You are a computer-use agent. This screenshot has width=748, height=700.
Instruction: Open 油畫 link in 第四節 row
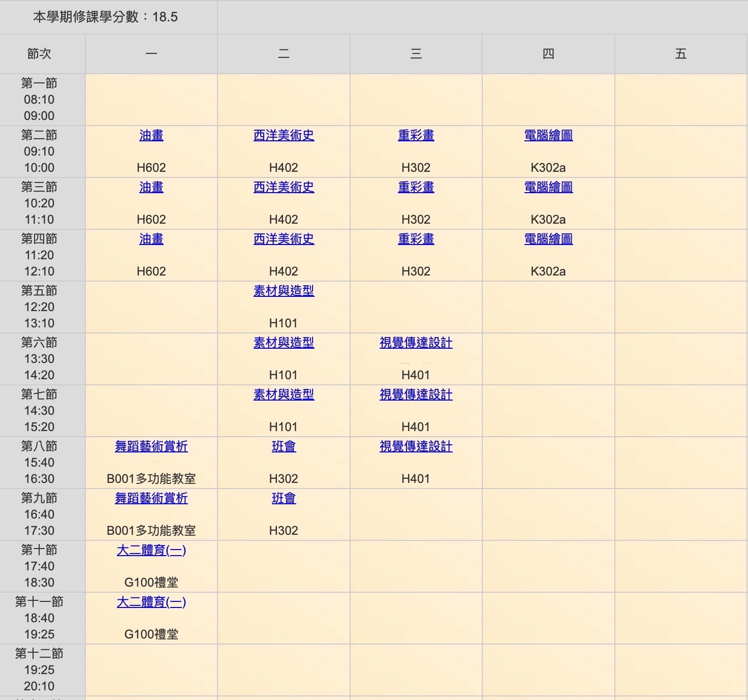coord(151,239)
